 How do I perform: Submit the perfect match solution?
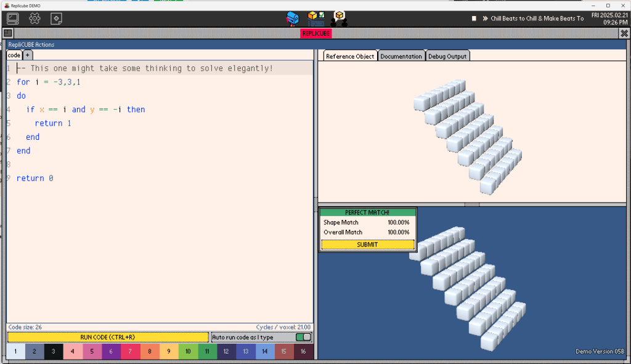click(367, 245)
